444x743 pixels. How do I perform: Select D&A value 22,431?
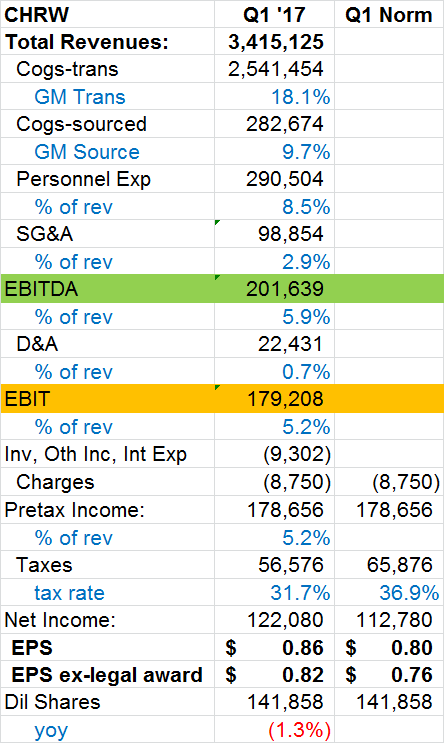[290, 344]
